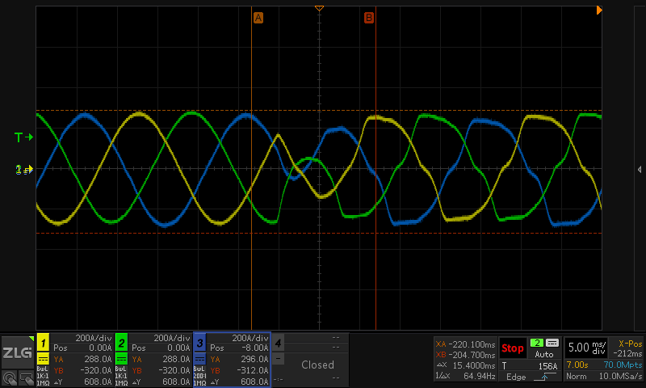
Task: Click the 5.00 ms/div timebase box
Action: [587, 347]
